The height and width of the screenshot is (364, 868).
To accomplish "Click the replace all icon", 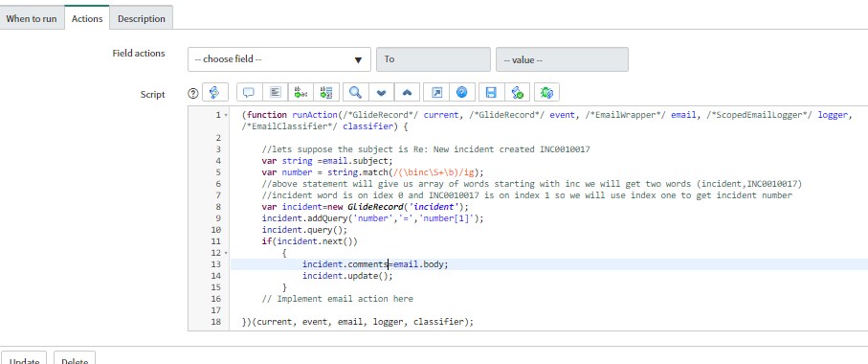I will click(325, 92).
